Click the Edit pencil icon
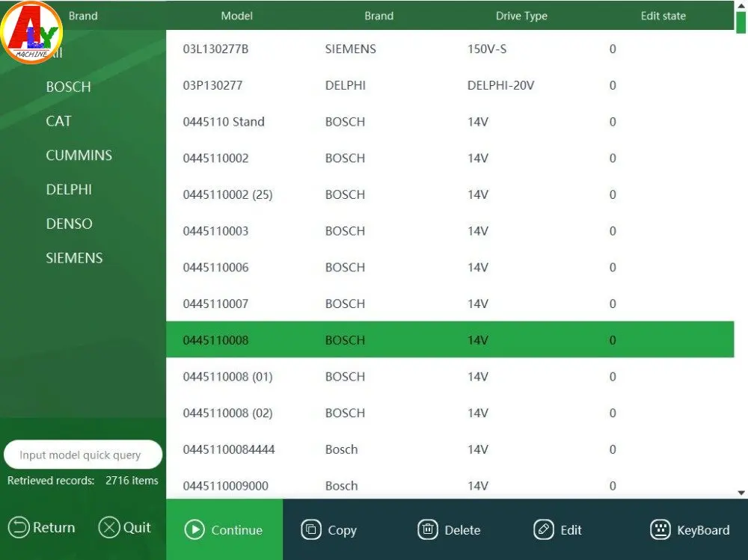 (x=544, y=529)
